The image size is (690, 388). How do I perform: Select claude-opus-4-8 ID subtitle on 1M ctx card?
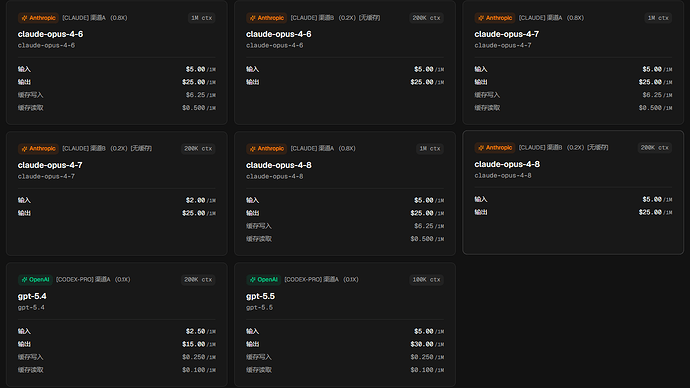click(x=275, y=176)
